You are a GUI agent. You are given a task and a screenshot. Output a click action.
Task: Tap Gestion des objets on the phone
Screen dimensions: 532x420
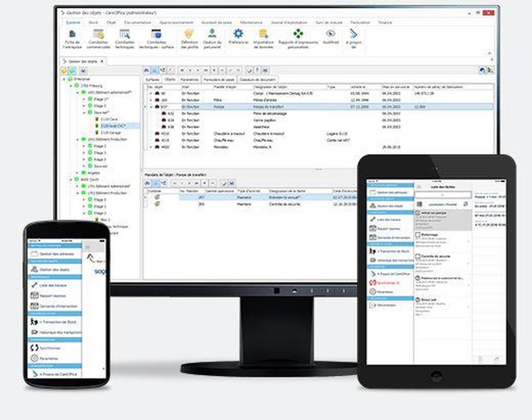coord(54,270)
